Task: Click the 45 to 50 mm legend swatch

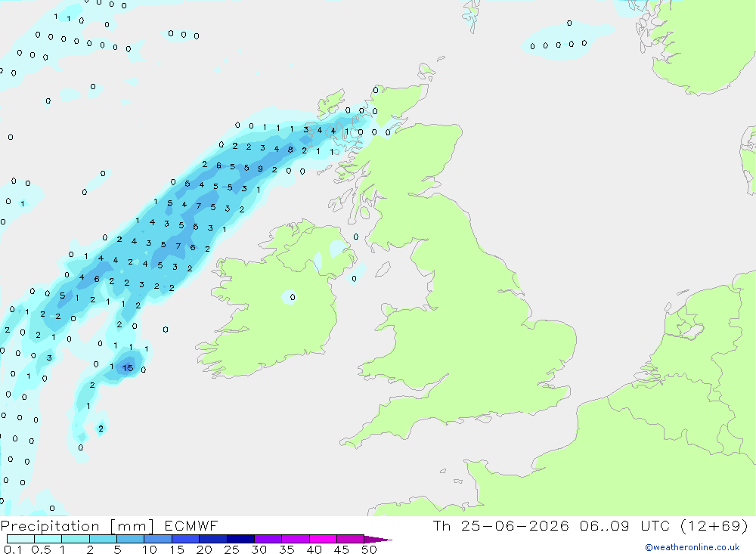Action: (x=350, y=539)
